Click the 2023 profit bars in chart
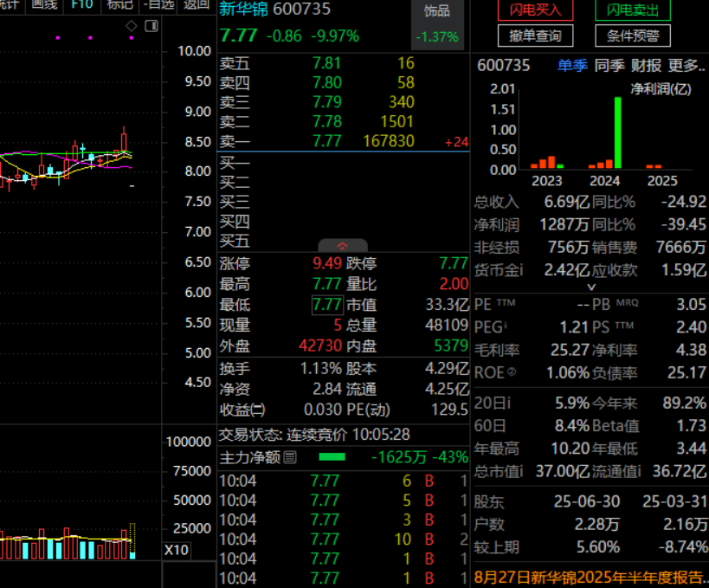Viewport: 709px width, 588px height. (546, 163)
